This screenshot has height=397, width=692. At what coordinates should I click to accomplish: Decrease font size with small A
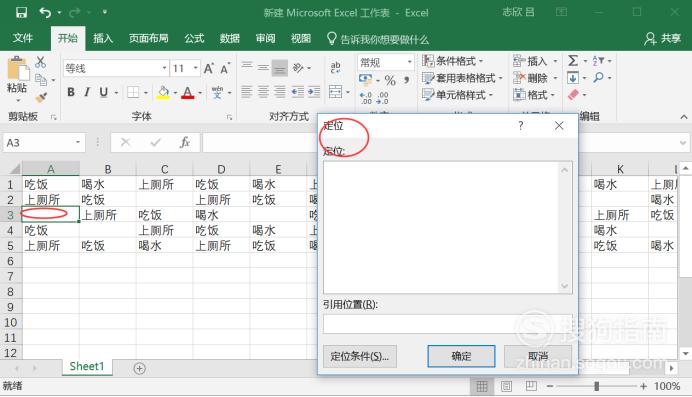(x=225, y=69)
